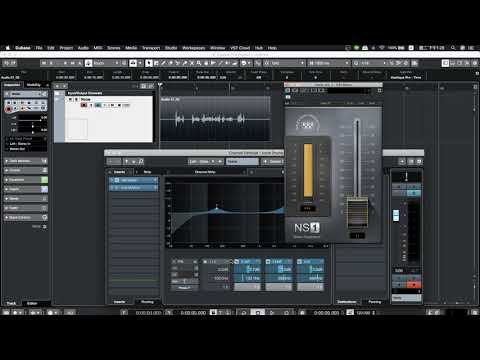Image resolution: width=480 pixels, height=360 pixels.
Task: Click the Stop button in transport bar
Action: point(258,313)
